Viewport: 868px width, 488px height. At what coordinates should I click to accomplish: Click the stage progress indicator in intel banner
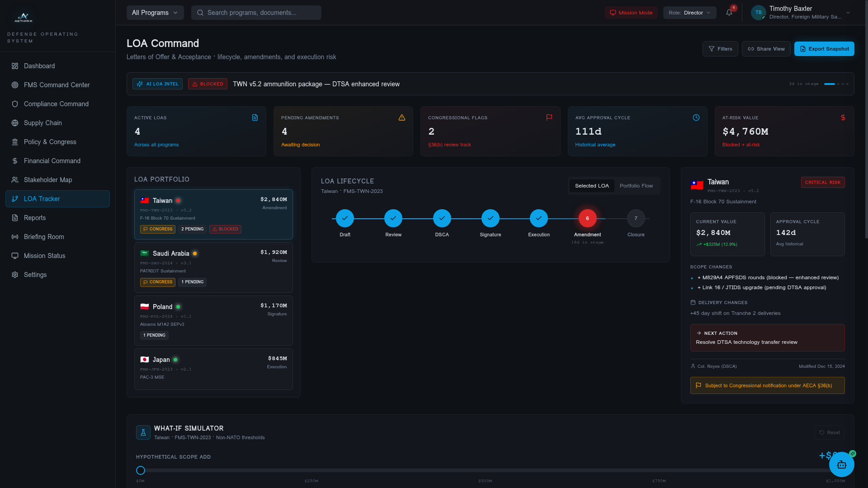[836, 84]
